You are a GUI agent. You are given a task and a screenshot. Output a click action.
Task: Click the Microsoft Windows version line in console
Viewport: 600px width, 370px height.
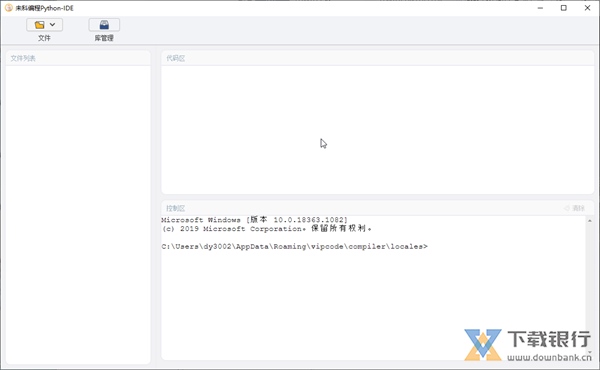254,220
